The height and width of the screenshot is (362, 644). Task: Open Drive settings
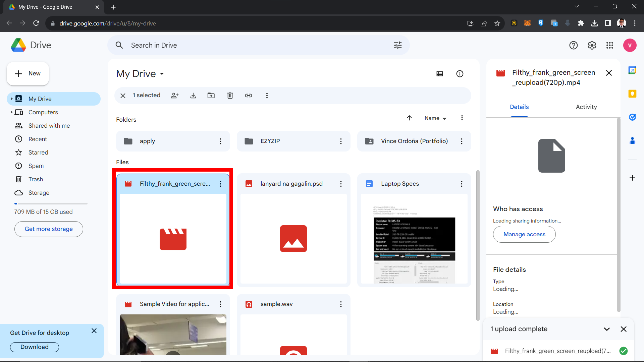tap(592, 45)
